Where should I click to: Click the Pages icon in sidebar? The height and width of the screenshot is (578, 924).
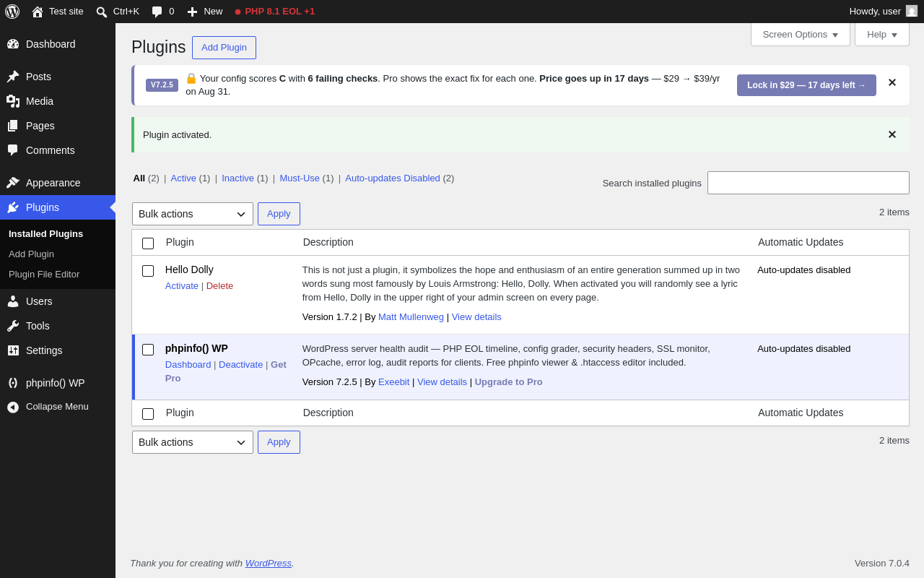coord(13,126)
